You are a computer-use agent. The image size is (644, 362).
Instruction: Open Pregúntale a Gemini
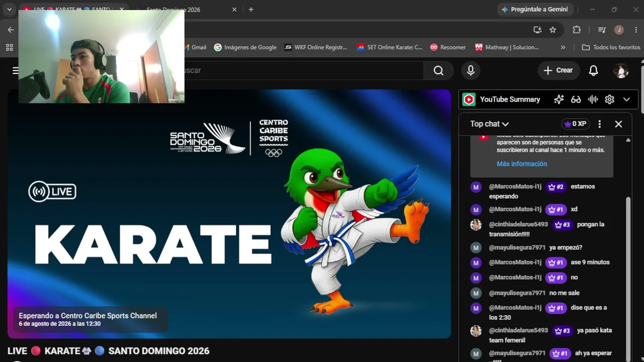pyautogui.click(x=534, y=10)
